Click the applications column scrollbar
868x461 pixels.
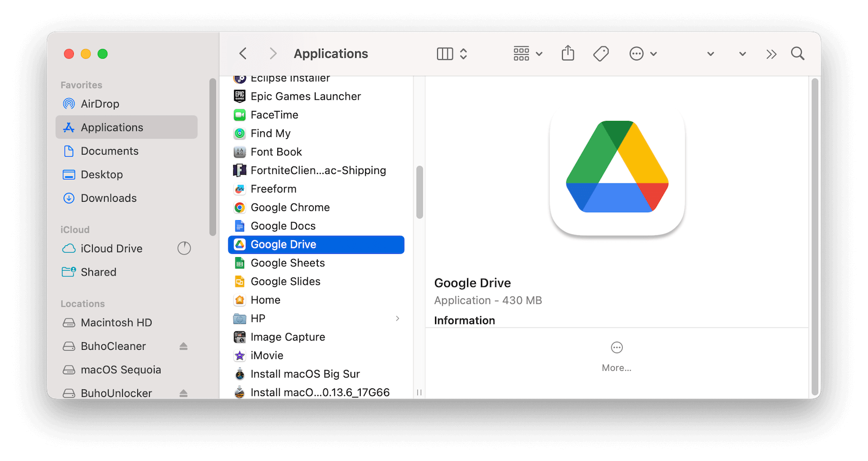pyautogui.click(x=419, y=192)
